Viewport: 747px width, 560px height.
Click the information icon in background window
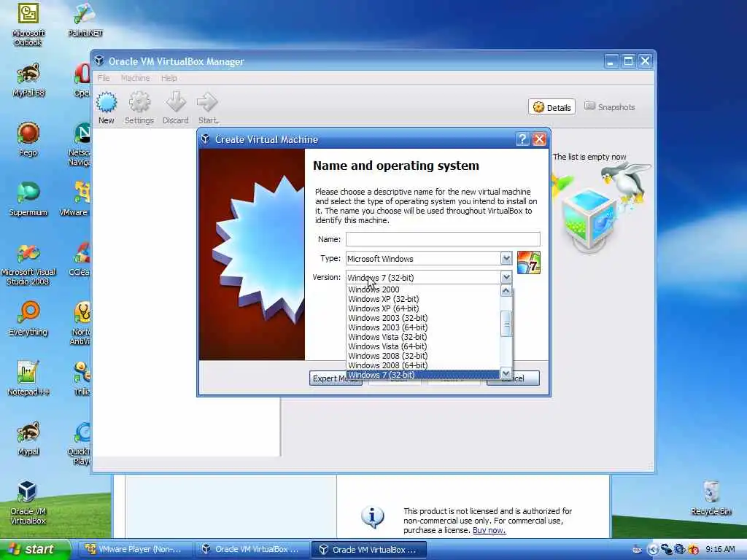click(373, 517)
